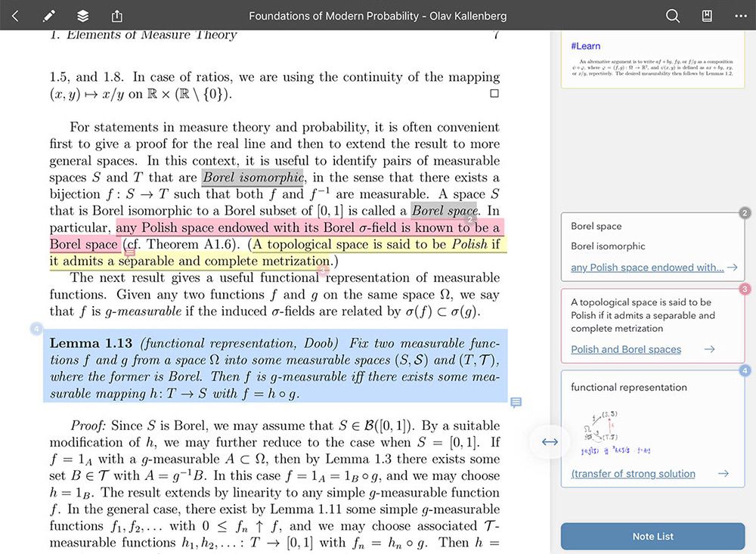Select the pencil annotation tool
The image size is (756, 554).
point(48,16)
